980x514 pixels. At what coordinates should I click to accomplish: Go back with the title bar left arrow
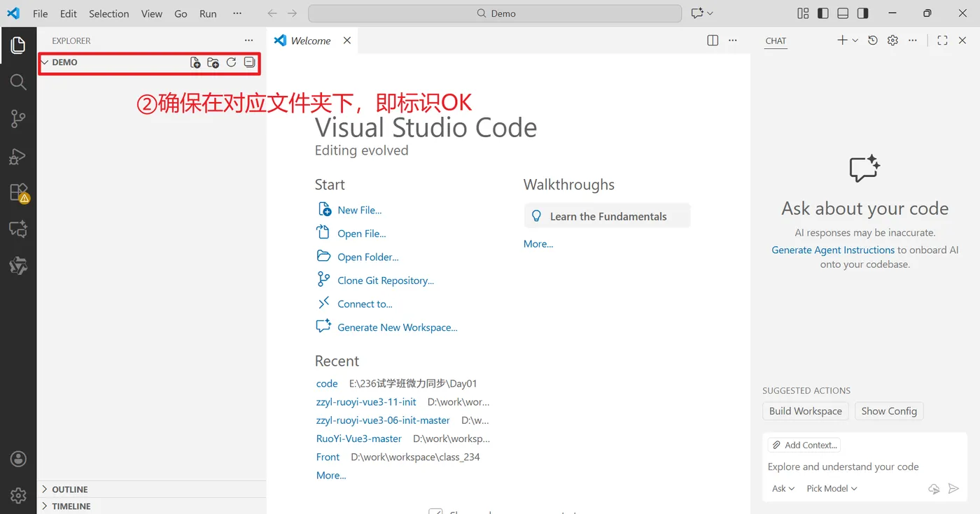pos(272,13)
